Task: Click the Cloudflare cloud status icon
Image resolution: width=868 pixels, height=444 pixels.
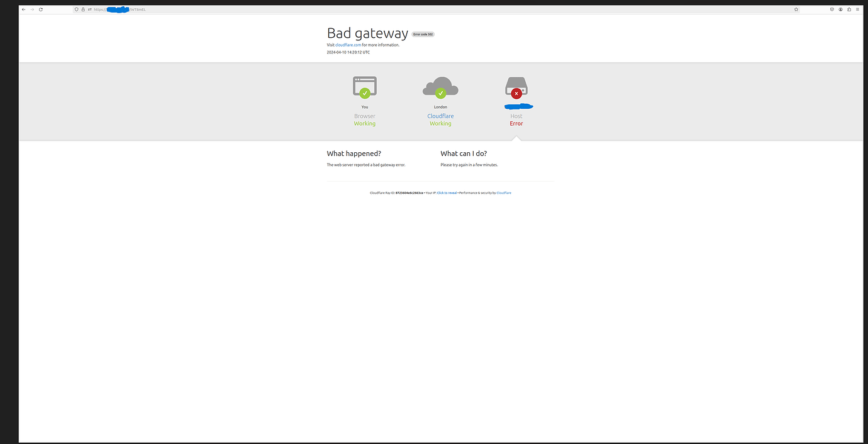Action: tap(440, 87)
